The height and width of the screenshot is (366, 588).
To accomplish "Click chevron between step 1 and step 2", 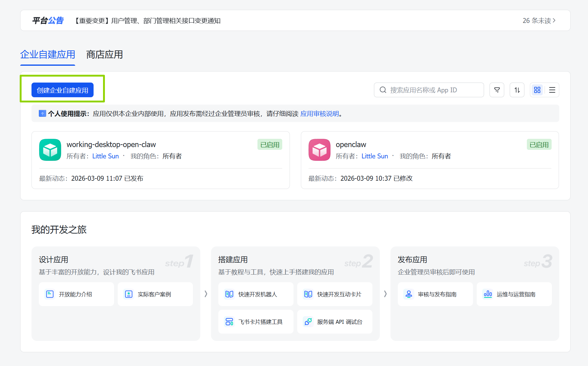I will 206,294.
